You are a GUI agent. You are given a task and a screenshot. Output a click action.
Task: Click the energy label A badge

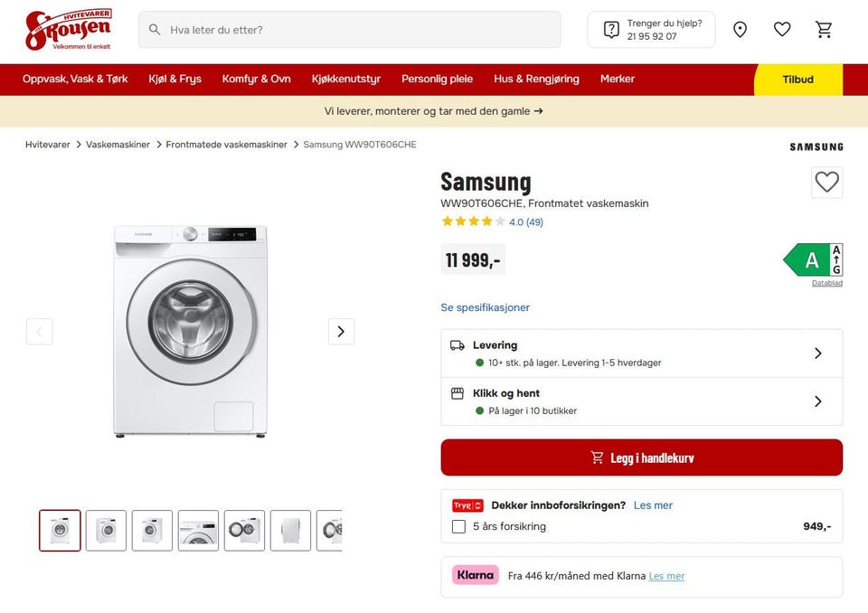click(812, 260)
